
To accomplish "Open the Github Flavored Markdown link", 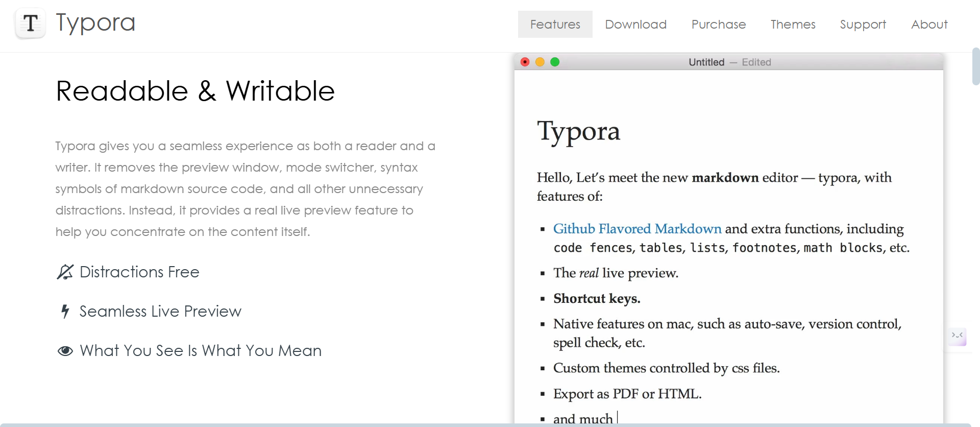I will tap(638, 228).
